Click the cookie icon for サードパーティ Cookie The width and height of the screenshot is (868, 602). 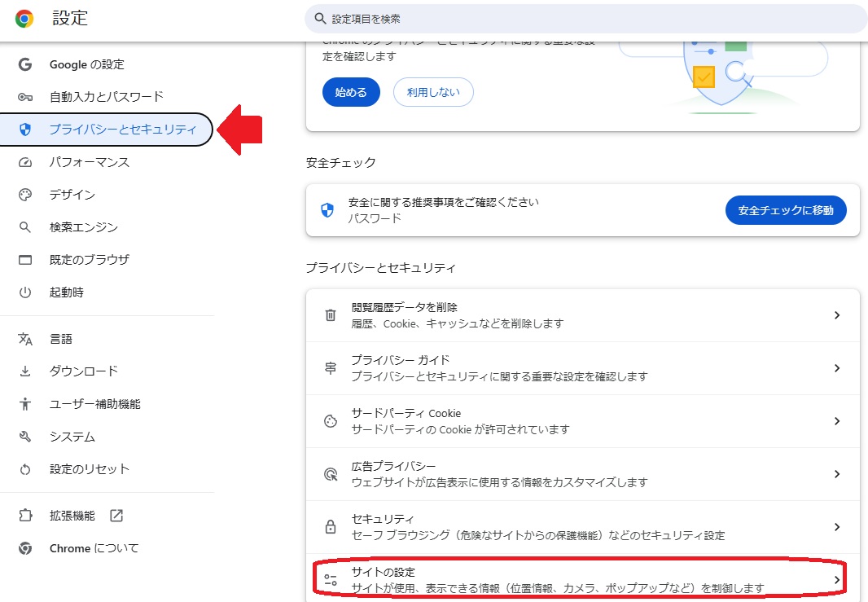(x=331, y=421)
